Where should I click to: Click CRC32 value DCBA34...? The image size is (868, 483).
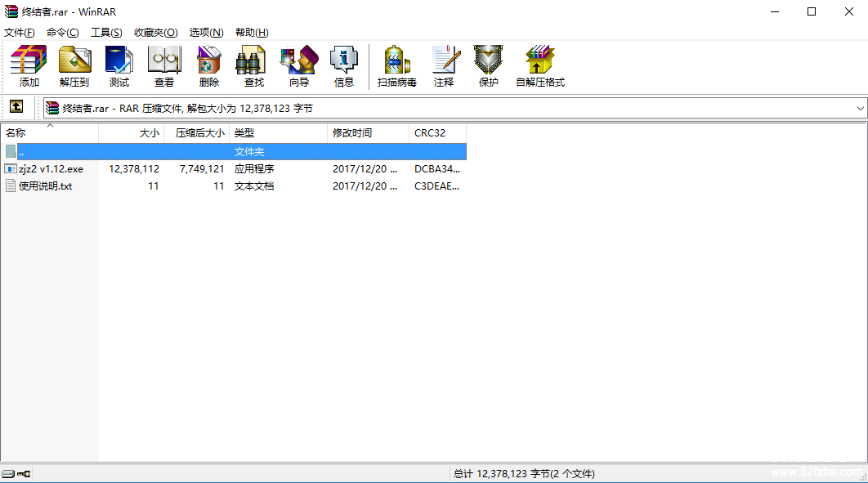click(x=437, y=168)
